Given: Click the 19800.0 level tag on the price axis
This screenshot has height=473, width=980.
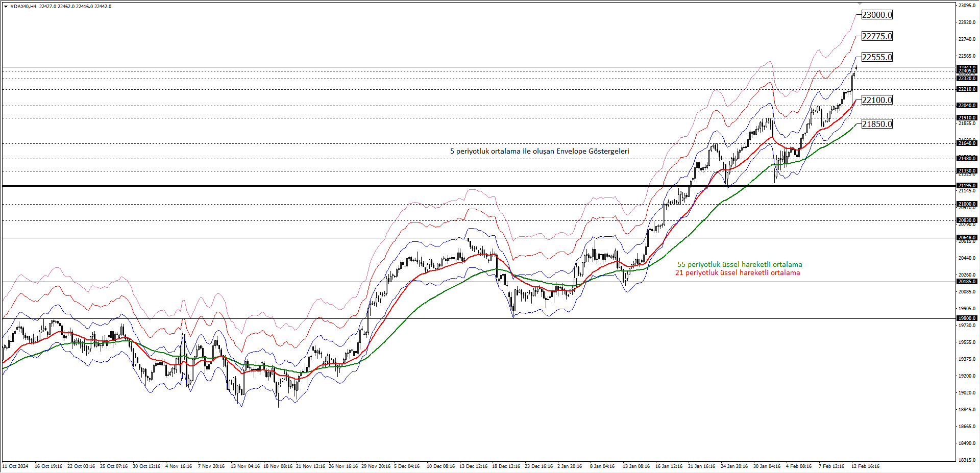Looking at the screenshot, I should coord(967,318).
